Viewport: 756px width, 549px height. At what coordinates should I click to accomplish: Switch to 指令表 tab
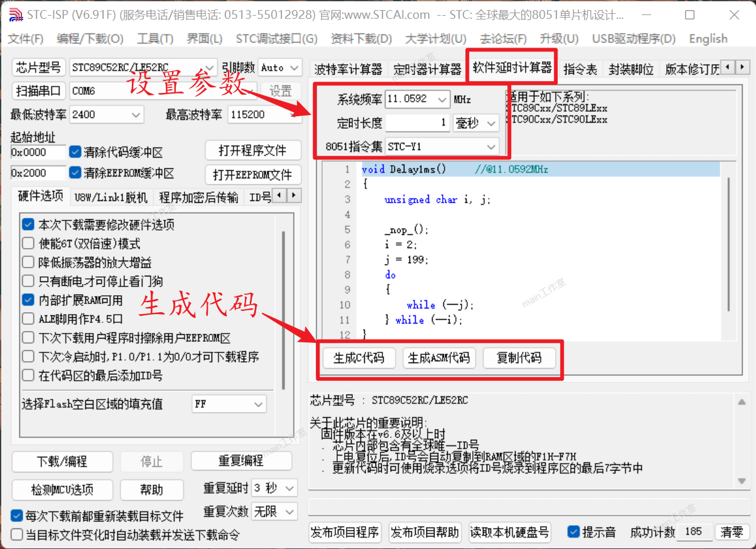pyautogui.click(x=580, y=69)
